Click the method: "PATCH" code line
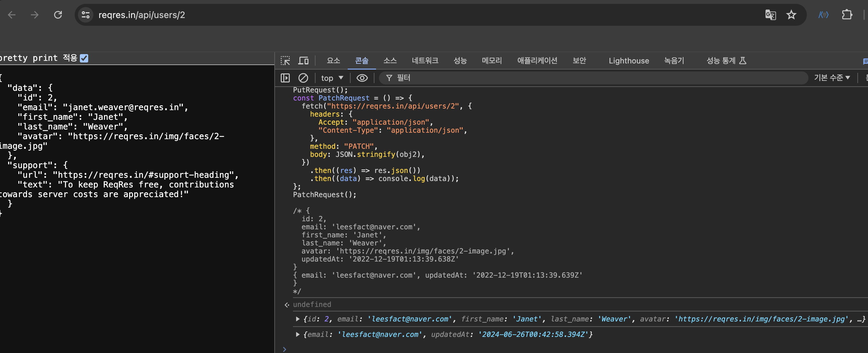868x353 pixels. 344,146
